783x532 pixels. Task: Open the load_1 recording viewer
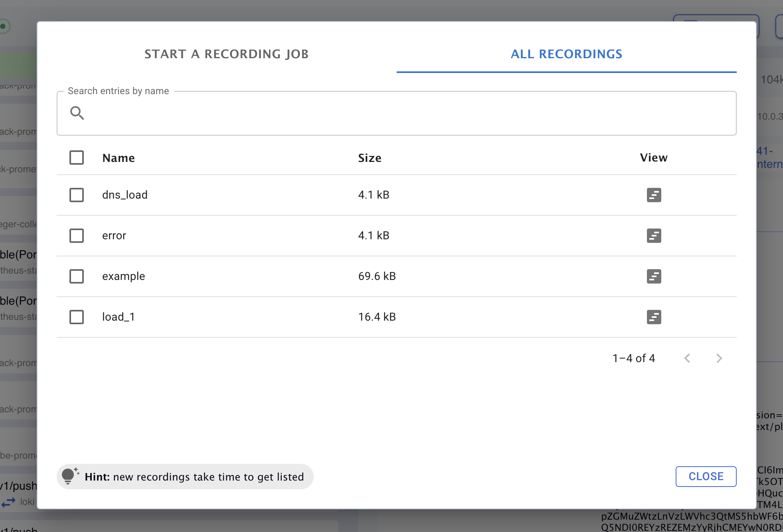pyautogui.click(x=653, y=317)
